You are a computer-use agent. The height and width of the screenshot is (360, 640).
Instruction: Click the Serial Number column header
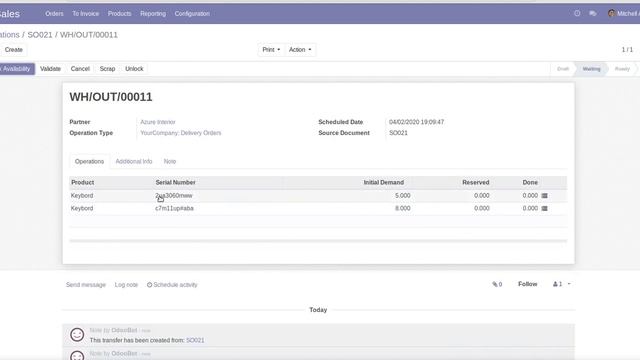point(176,182)
